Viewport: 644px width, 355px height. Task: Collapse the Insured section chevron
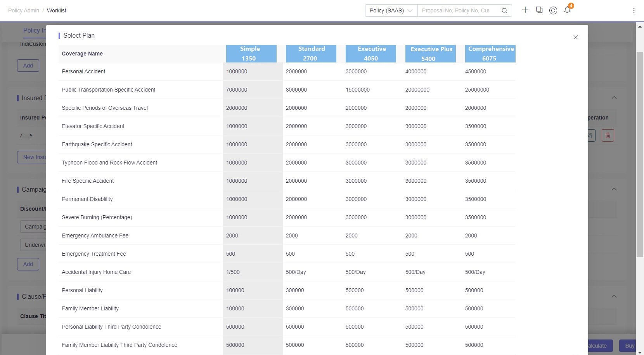pos(614,98)
